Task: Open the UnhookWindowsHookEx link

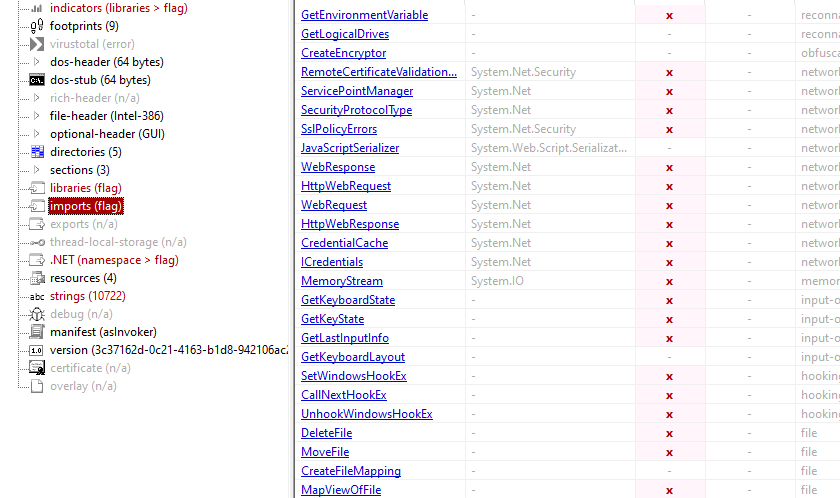Action: pyautogui.click(x=366, y=414)
